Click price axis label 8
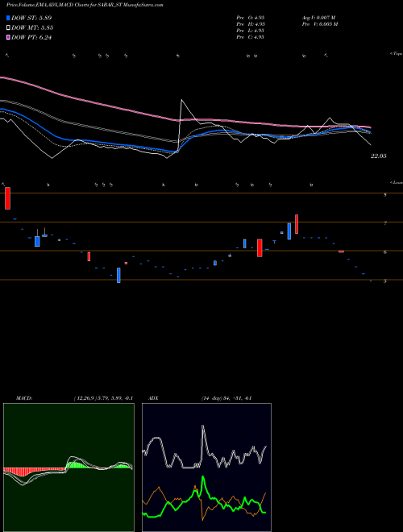Image resolution: width=403 pixels, height=532 pixels. coord(385,195)
